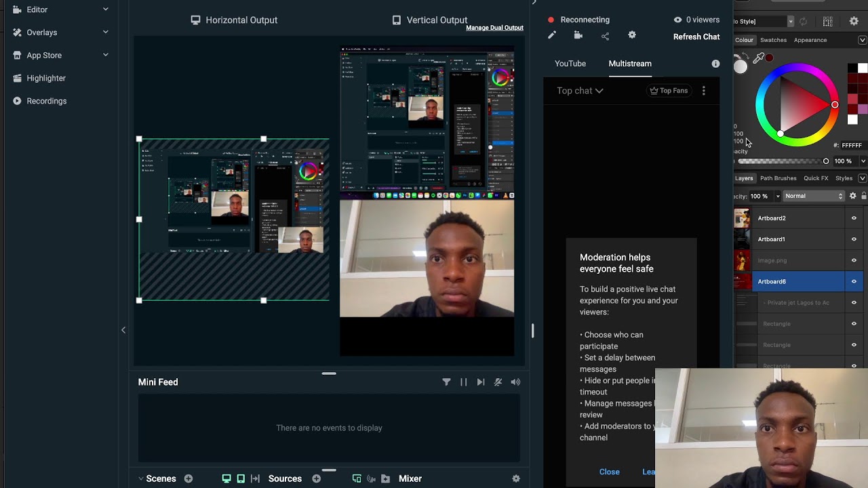Click the App Store shop icon
Viewport: 868px width, 488px height.
(x=17, y=55)
